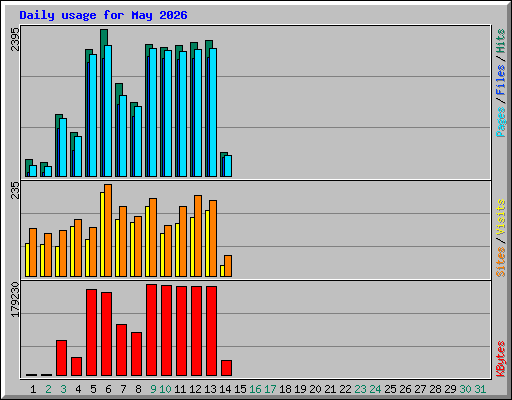Click day label 28

pos(435,389)
